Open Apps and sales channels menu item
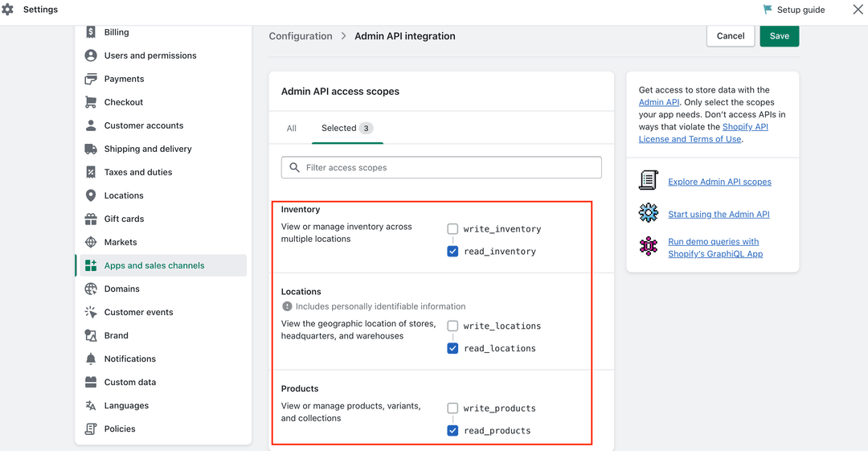This screenshot has width=868, height=451. [162, 265]
